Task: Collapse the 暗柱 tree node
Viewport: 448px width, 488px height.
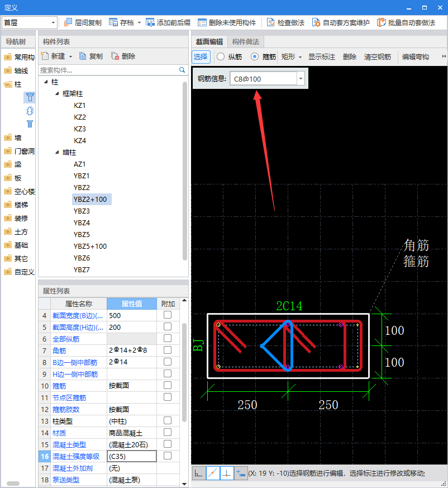Action: click(x=57, y=152)
